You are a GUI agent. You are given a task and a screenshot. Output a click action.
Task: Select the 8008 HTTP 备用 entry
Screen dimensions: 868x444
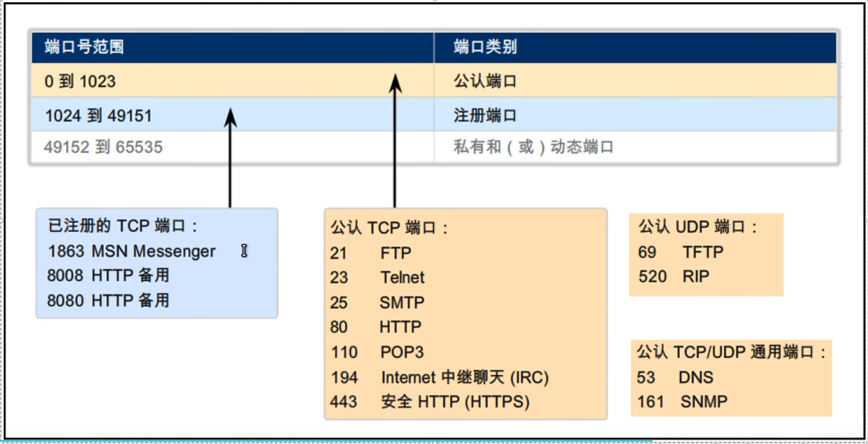tap(108, 276)
